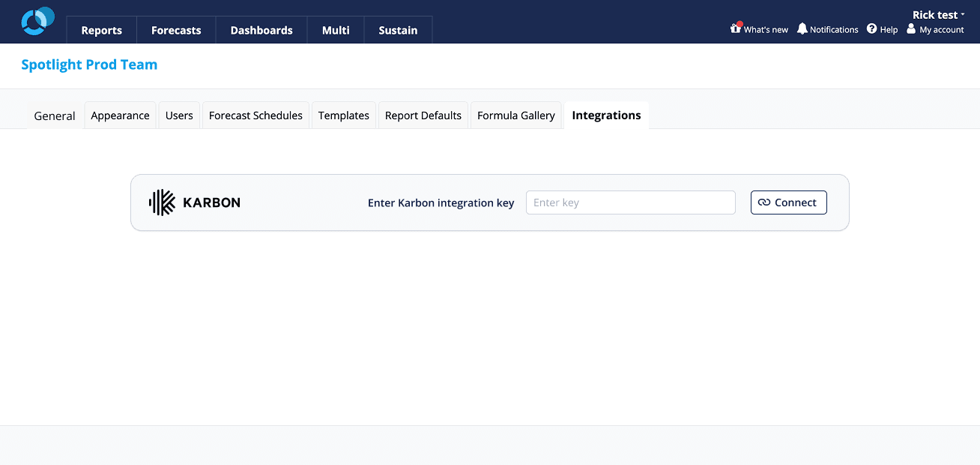The height and width of the screenshot is (465, 980).
Task: Open the Help question mark icon
Action: 872,28
